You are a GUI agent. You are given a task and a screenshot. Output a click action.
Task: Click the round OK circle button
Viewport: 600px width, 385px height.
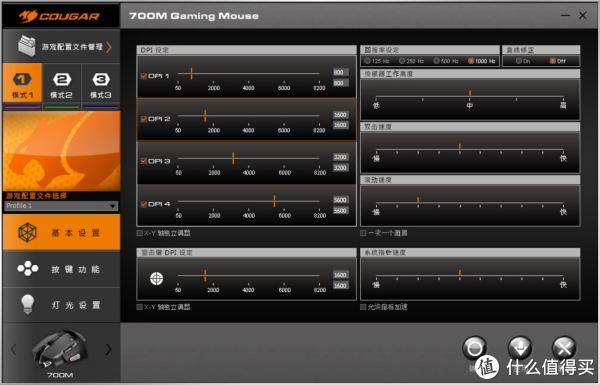click(x=474, y=348)
